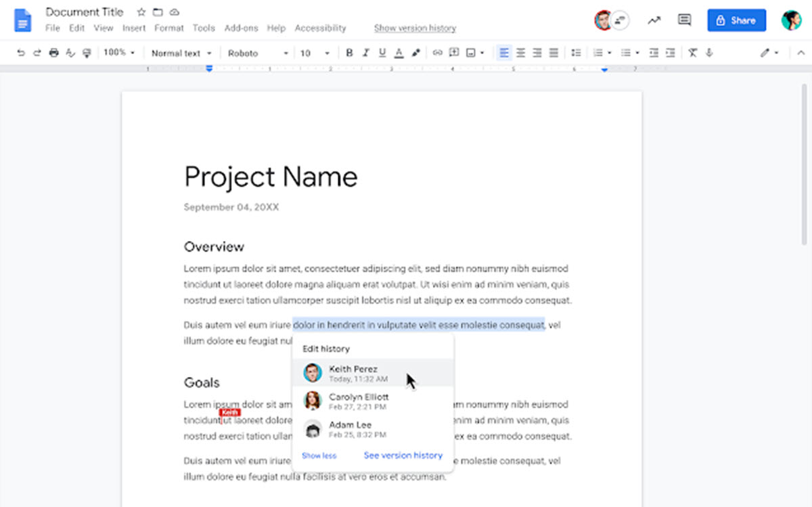Select Carolyn Elliott in Edit history
Viewport: 812px width, 507px height.
coord(359,401)
